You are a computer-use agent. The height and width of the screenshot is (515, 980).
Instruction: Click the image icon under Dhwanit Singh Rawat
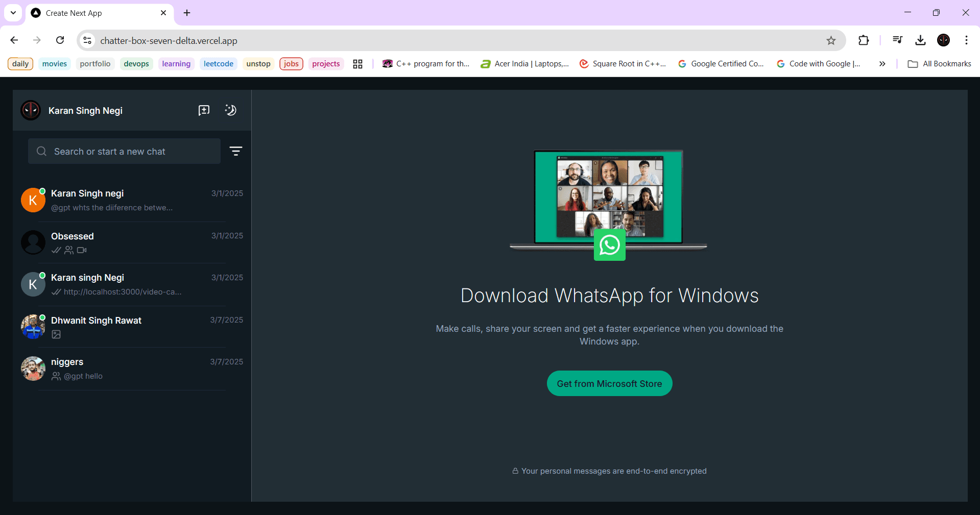56,334
